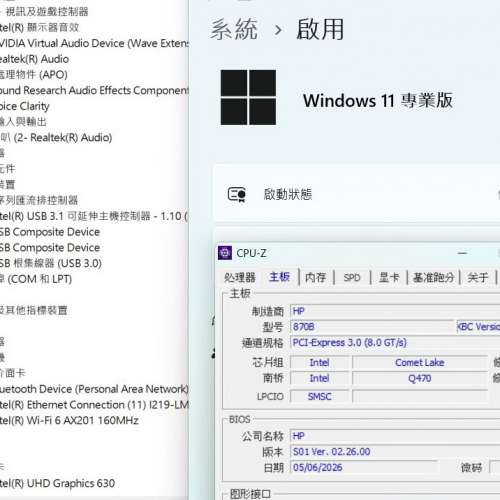Click the PCI-Express 3.0 (8.0 GT/s) field
This screenshot has width=500, height=500.
point(395,342)
